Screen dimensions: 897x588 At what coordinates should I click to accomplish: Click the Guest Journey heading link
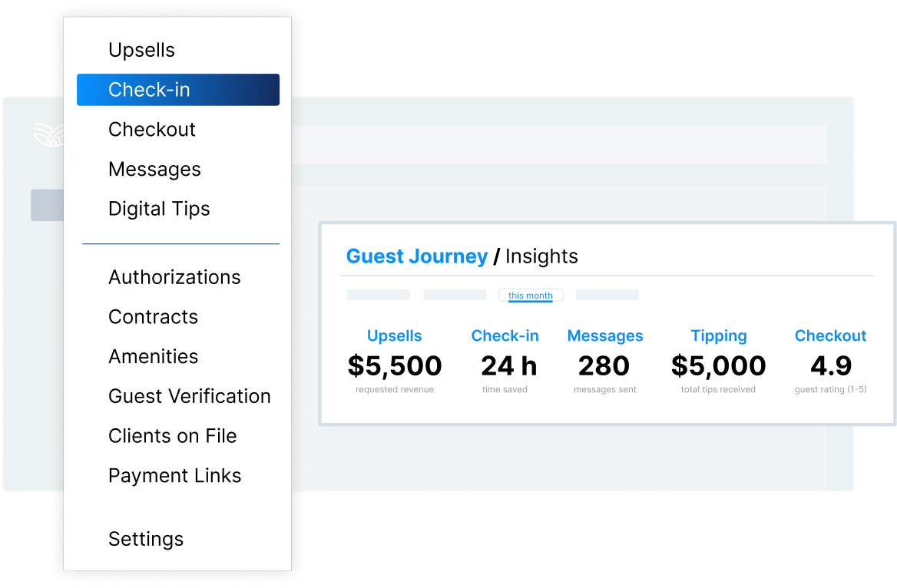[x=417, y=256]
